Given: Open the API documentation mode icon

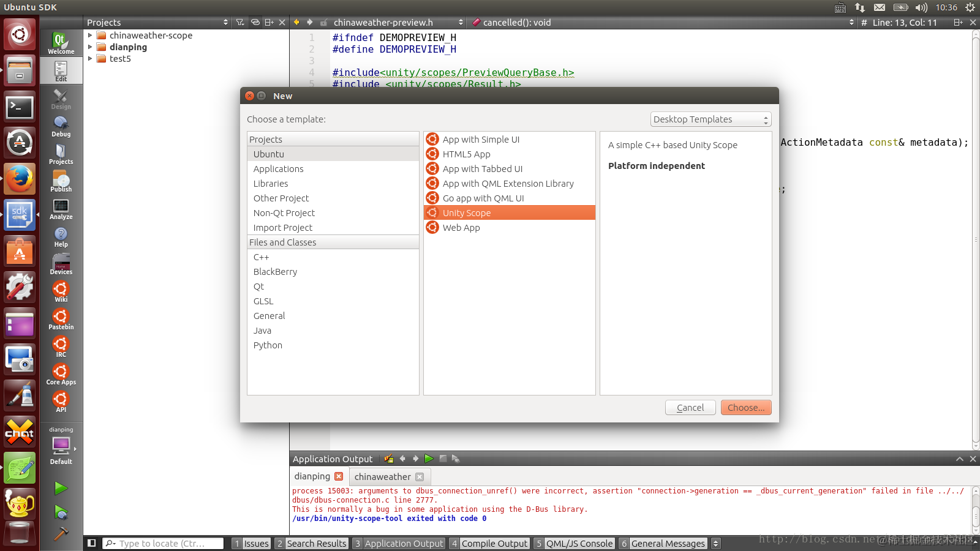Looking at the screenshot, I should [61, 402].
